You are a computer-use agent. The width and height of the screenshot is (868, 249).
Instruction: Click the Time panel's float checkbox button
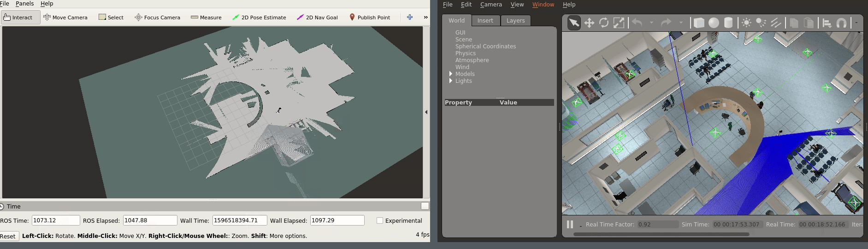[425, 206]
